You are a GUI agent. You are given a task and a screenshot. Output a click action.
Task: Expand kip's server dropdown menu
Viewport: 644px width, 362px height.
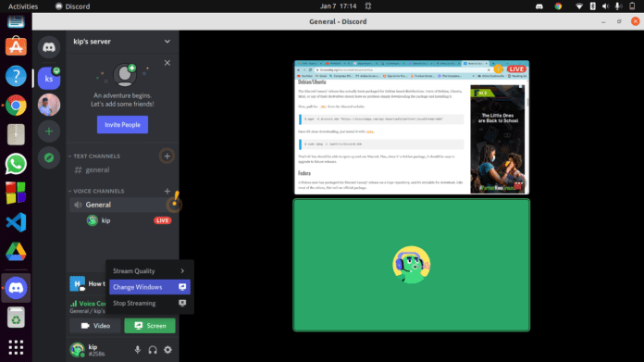[x=167, y=42]
